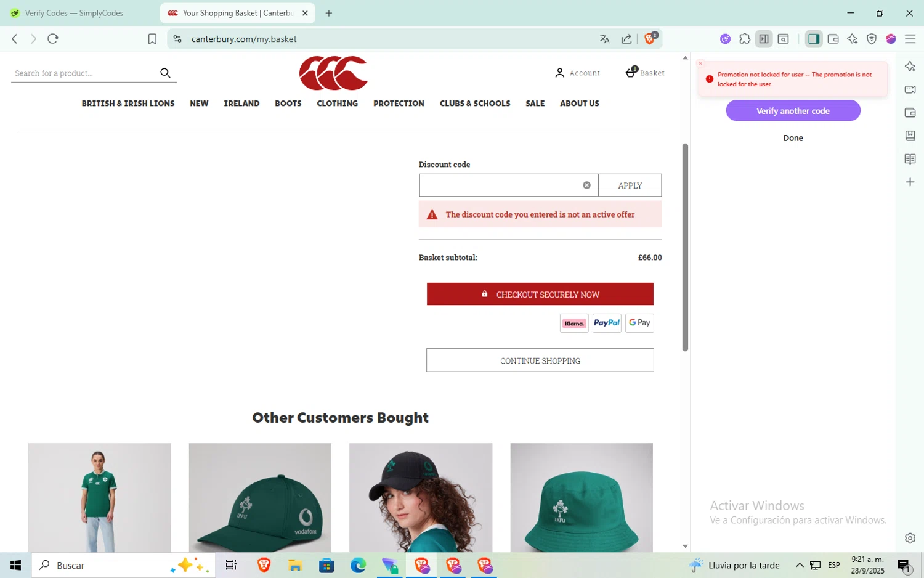Open a new browser tab
This screenshot has width=924, height=578.
pos(329,13)
